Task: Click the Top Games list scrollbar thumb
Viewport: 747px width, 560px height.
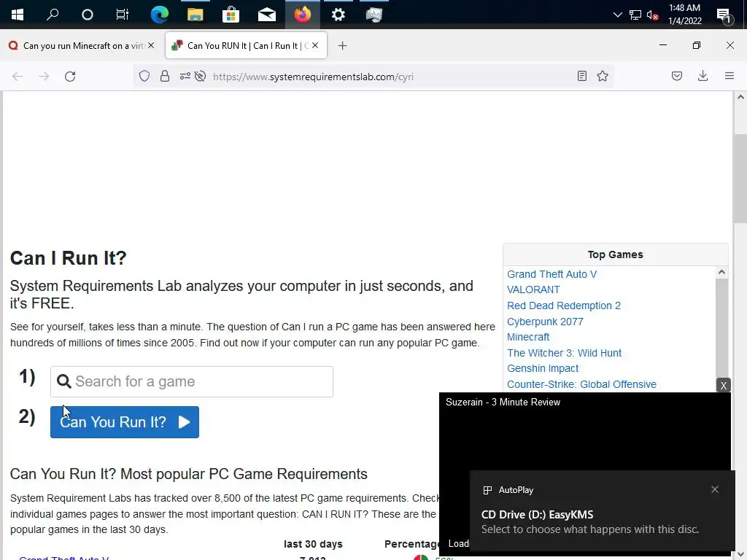Action: [x=721, y=329]
